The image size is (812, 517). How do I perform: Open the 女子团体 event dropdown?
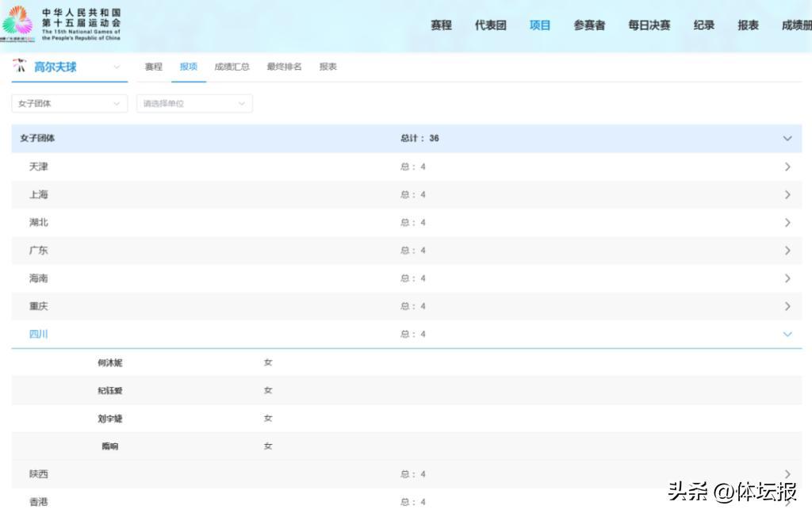point(69,104)
